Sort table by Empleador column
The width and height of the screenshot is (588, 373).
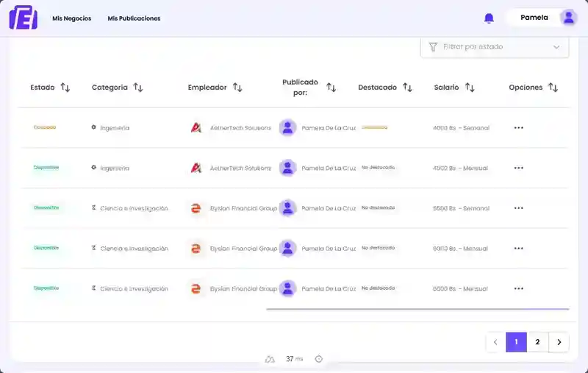pos(237,88)
